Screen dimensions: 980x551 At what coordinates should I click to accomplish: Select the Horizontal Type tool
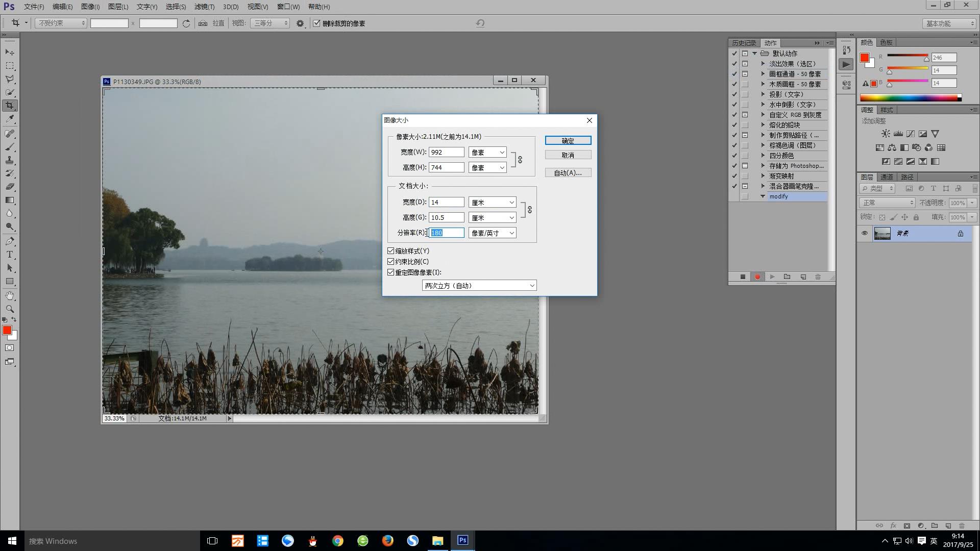pos(10,255)
